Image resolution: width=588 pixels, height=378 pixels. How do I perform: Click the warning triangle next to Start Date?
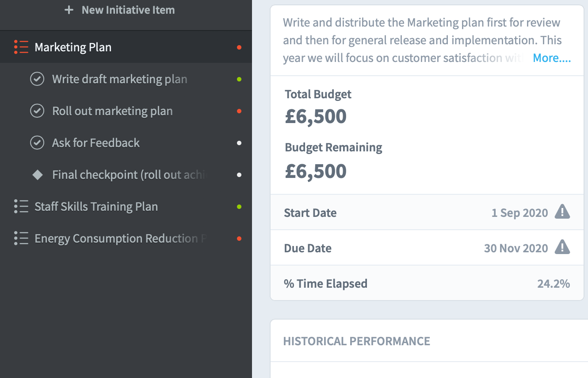pos(562,212)
